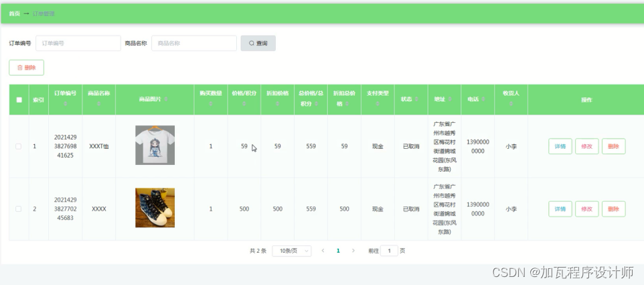This screenshot has height=285, width=644.
Task: Check the checkbox for row XXXT恤
Action: (x=19, y=146)
